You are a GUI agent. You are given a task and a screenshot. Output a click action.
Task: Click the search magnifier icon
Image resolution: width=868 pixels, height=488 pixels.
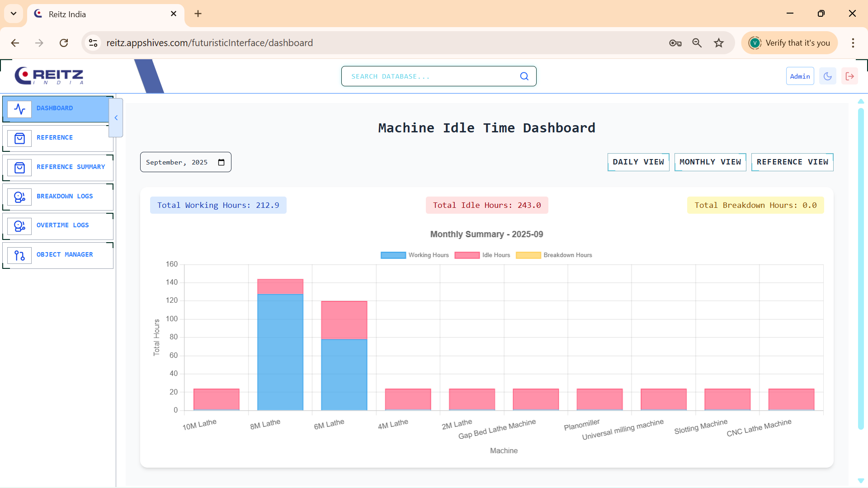(524, 76)
